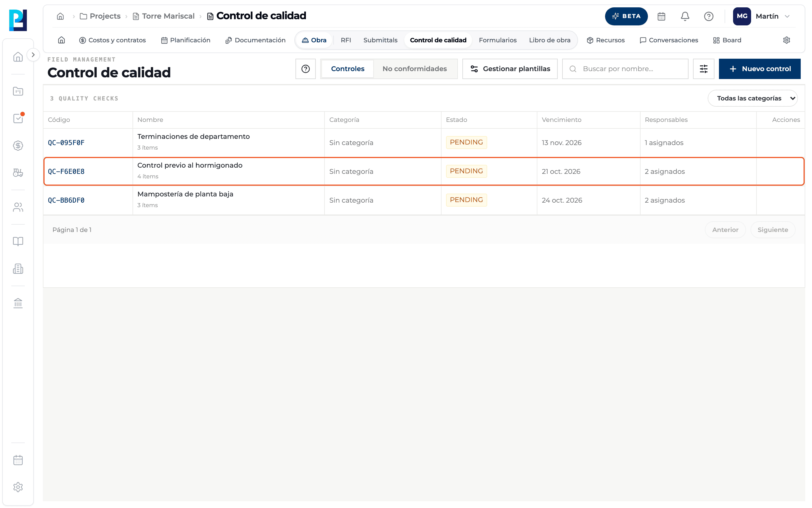
Task: Open the Obra module group
Action: (x=314, y=40)
